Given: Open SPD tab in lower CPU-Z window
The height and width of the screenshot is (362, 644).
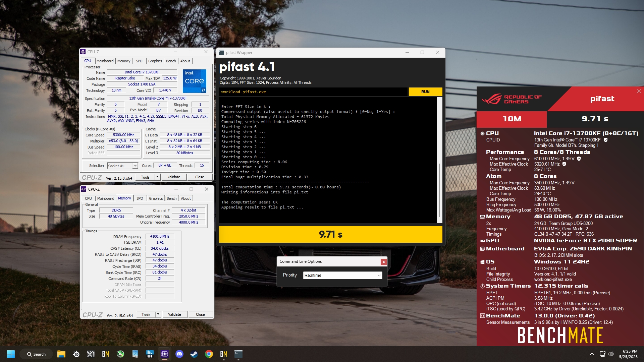Looking at the screenshot, I should tap(140, 198).
